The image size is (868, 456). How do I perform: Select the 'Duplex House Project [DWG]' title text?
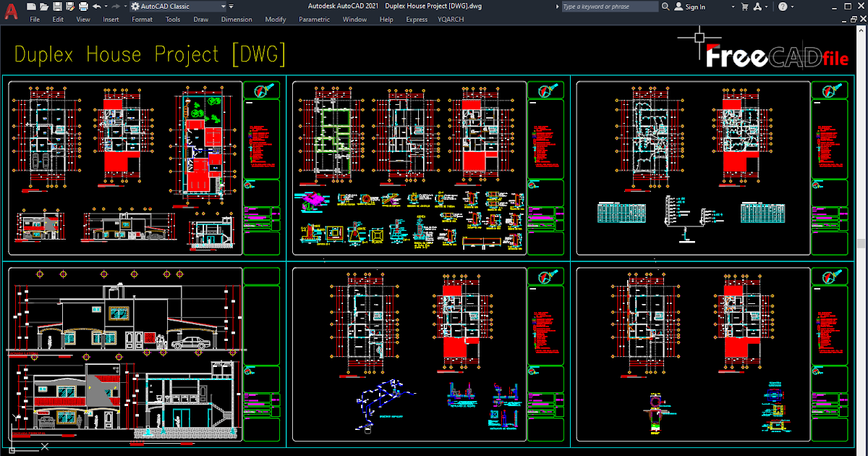tap(150, 54)
